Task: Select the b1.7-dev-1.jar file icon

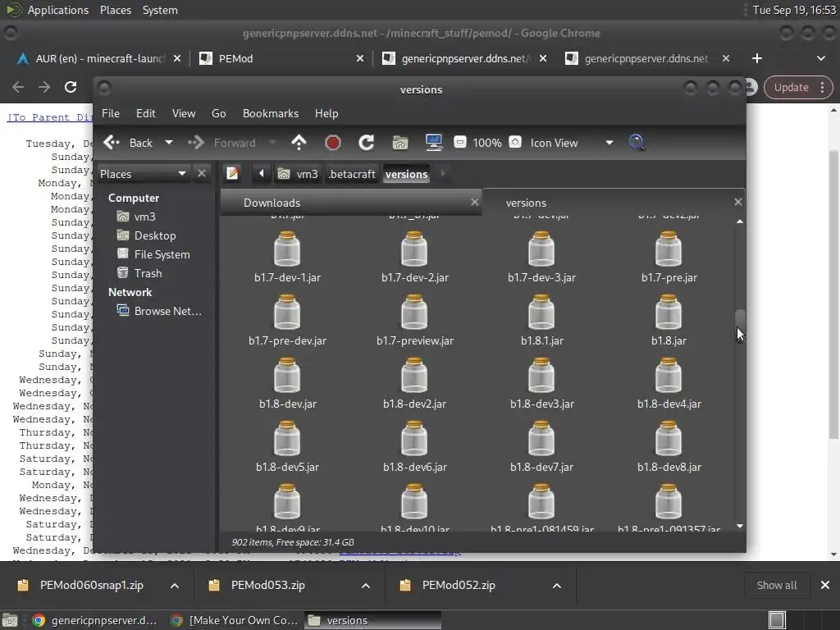Action: [287, 249]
